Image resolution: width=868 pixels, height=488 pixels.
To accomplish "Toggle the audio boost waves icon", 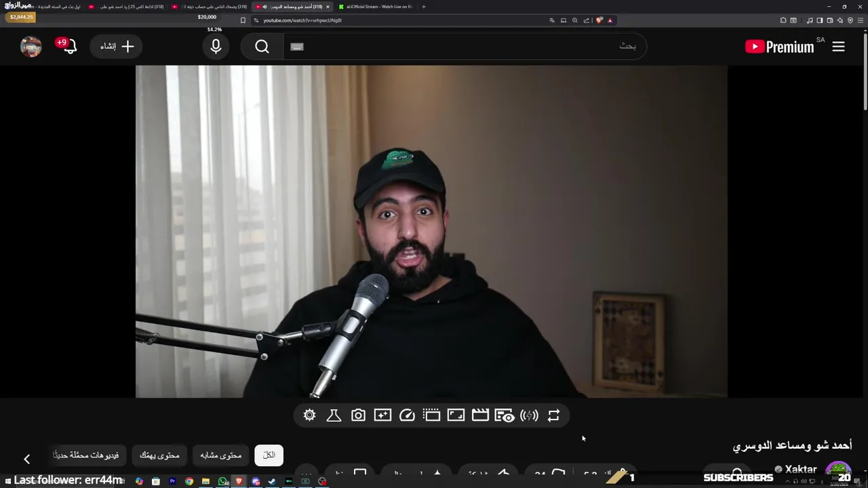I will 529,415.
